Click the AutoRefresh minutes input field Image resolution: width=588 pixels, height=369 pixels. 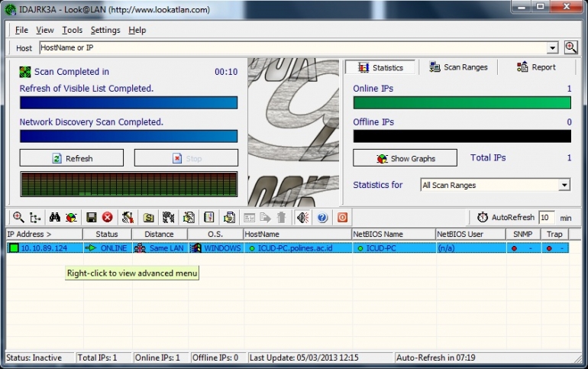[x=546, y=218]
